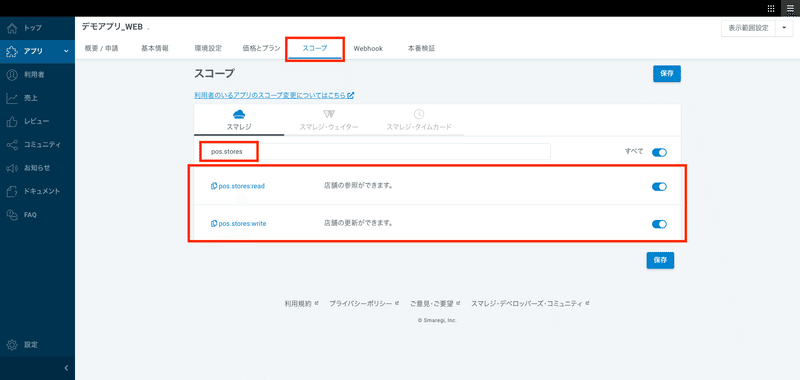Click the 表示範囲設定 button
Viewport: 800px width, 380px height.
click(x=748, y=29)
